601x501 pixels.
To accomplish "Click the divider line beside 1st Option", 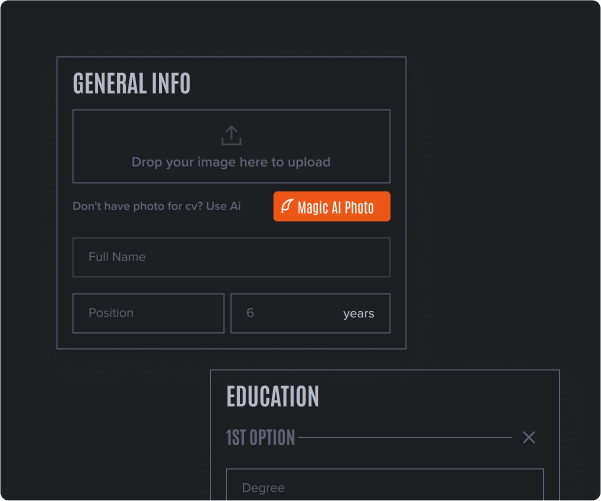I will point(405,437).
